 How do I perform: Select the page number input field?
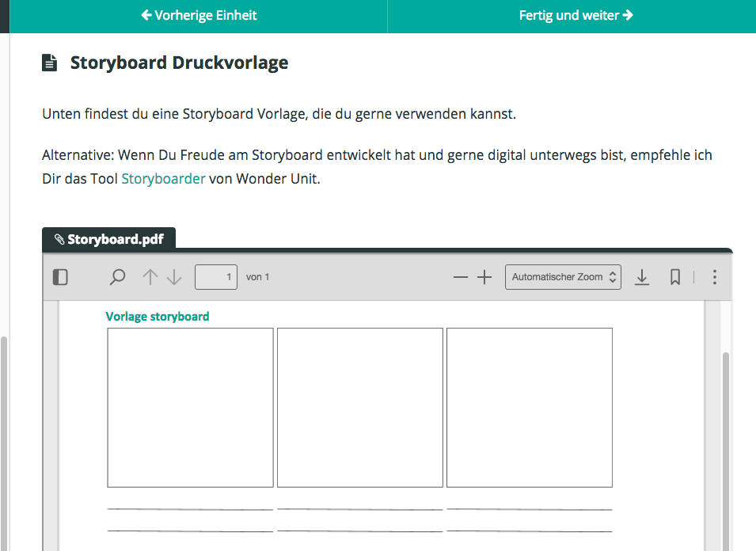click(x=215, y=277)
